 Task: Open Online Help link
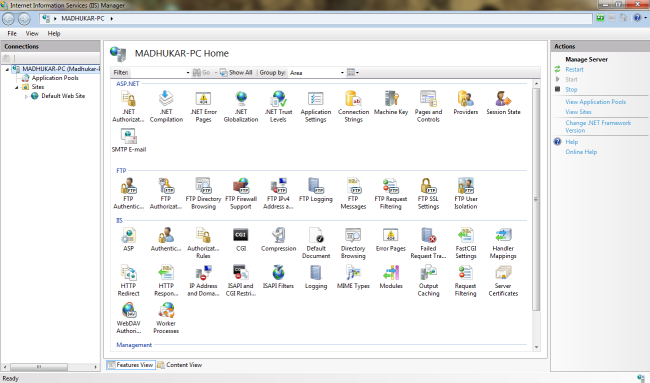point(581,152)
